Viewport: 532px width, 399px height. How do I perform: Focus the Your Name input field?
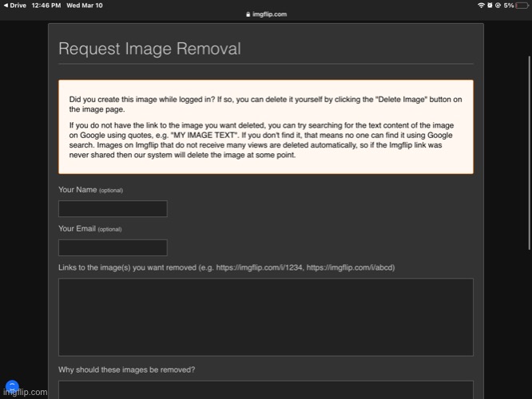113,208
